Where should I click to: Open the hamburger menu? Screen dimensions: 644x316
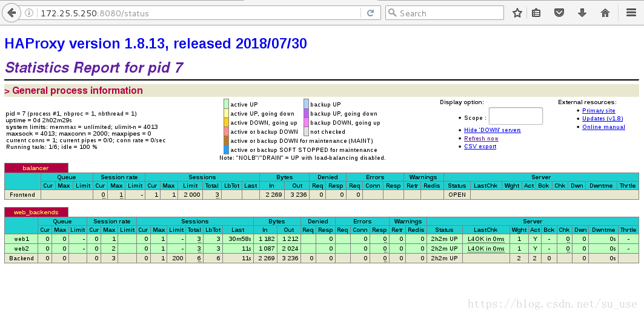[631, 13]
